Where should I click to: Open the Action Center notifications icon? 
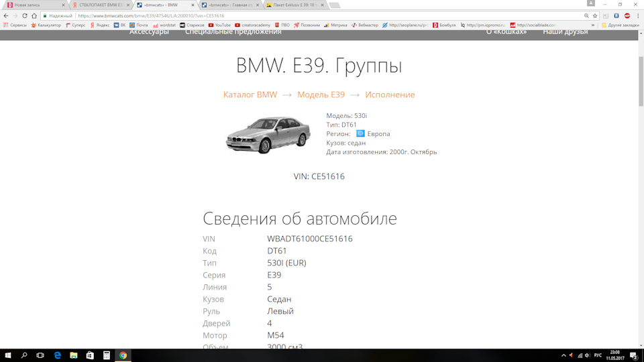pos(634,355)
